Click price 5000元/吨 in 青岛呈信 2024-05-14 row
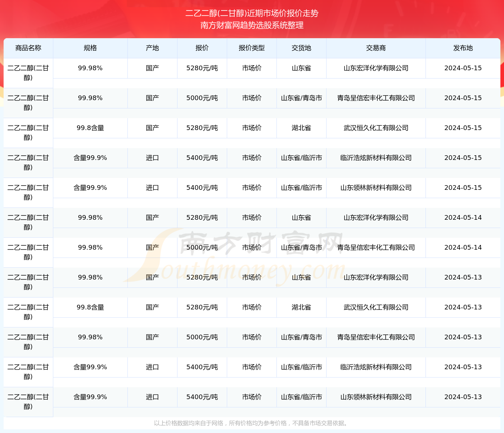The height and width of the screenshot is (433, 504). tap(202, 247)
